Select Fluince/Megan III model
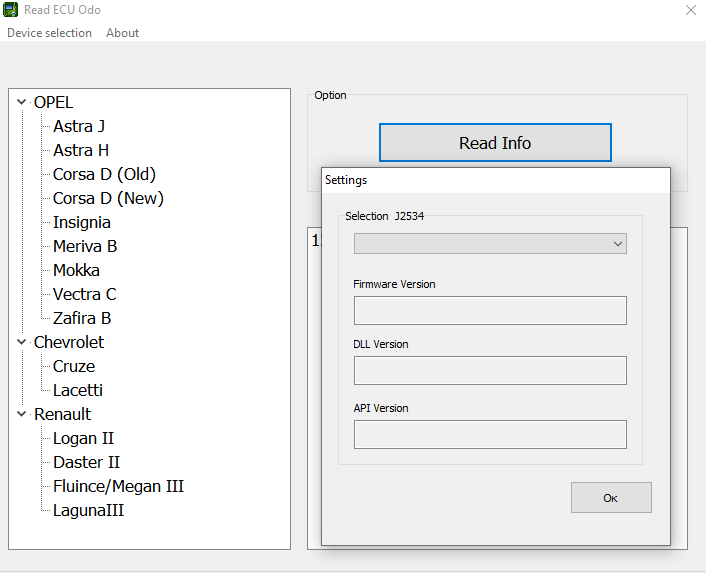Screen dimensions: 706x573 tap(118, 487)
